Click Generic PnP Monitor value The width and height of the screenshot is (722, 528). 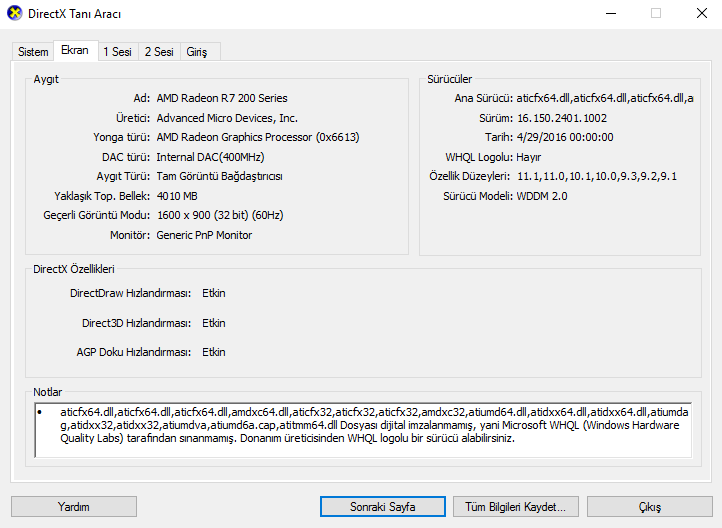click(x=204, y=235)
